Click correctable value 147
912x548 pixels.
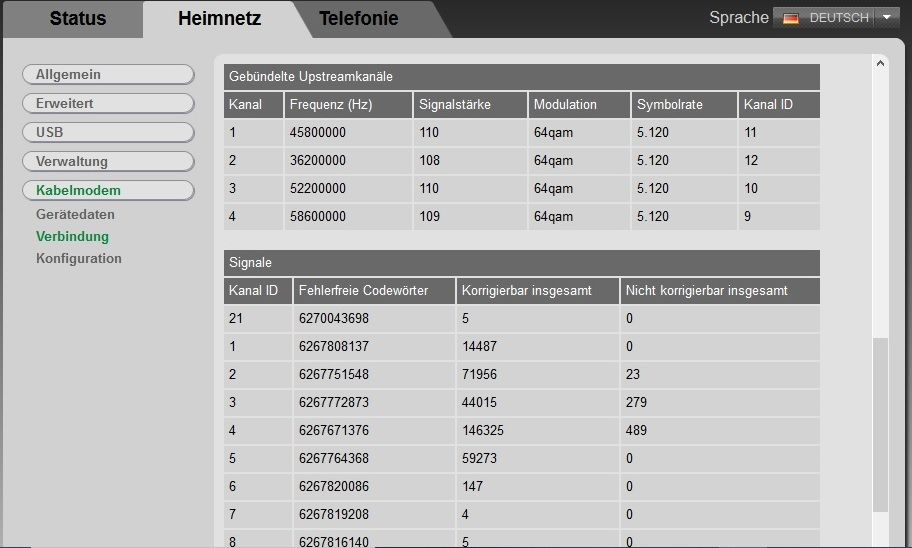[x=472, y=486]
